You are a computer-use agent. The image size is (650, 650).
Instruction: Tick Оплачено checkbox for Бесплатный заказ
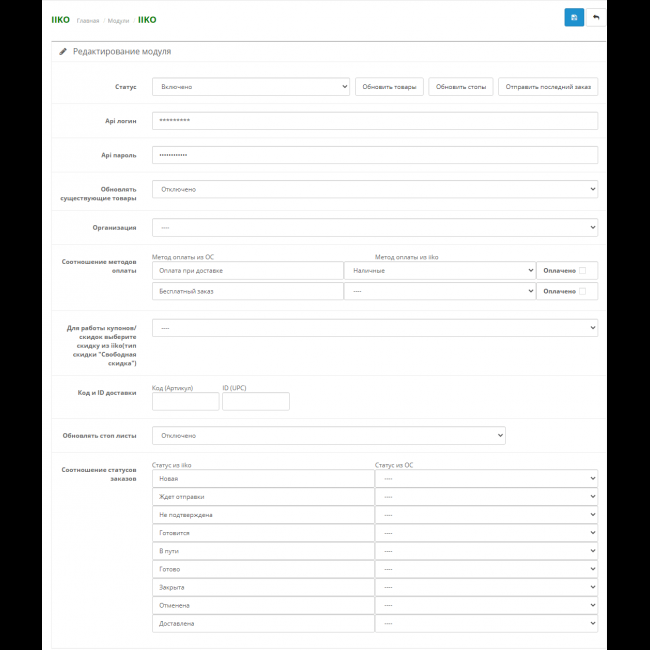coord(581,291)
